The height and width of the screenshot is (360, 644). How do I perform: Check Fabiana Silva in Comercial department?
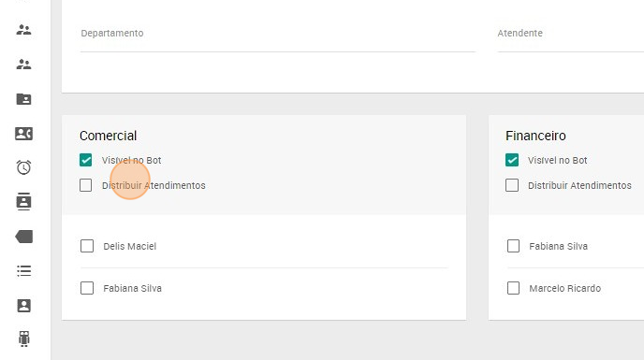(x=87, y=288)
